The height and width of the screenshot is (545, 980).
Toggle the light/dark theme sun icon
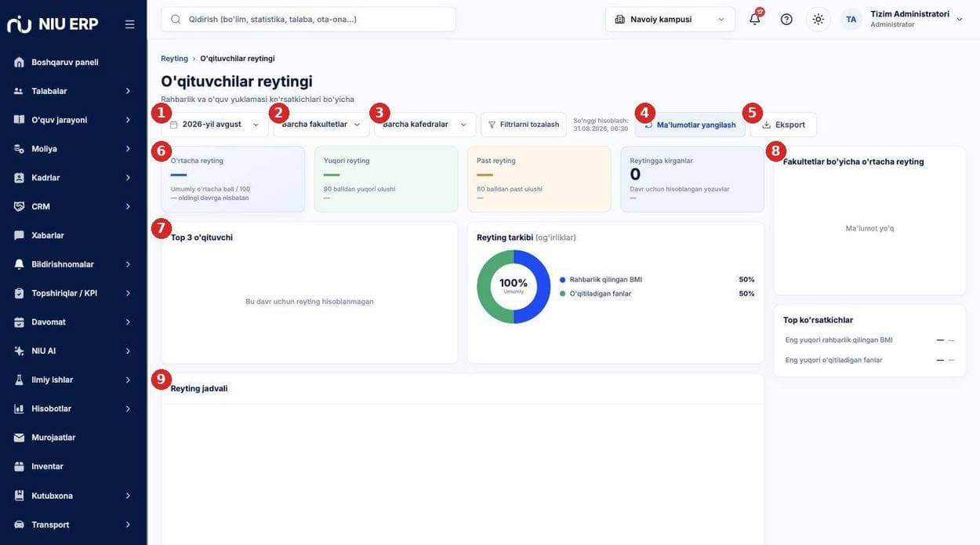(818, 19)
